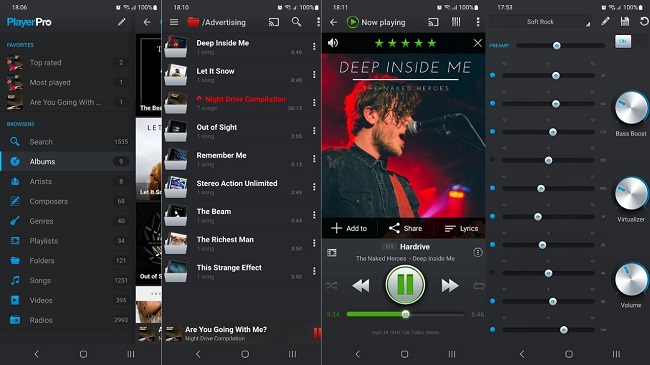The height and width of the screenshot is (365, 650).
Task: Tap Add to button
Action: click(349, 228)
